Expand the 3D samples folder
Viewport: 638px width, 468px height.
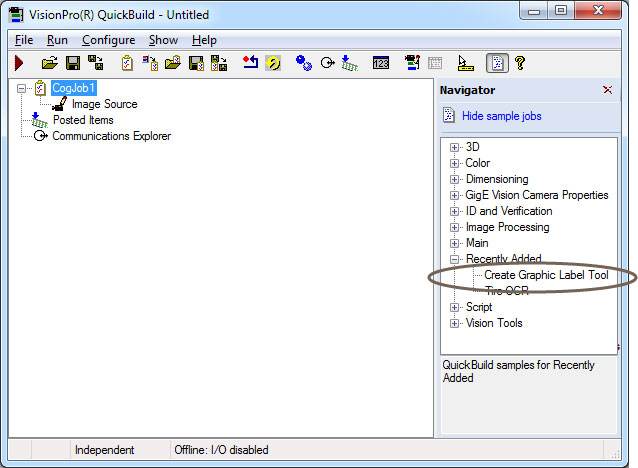455,147
